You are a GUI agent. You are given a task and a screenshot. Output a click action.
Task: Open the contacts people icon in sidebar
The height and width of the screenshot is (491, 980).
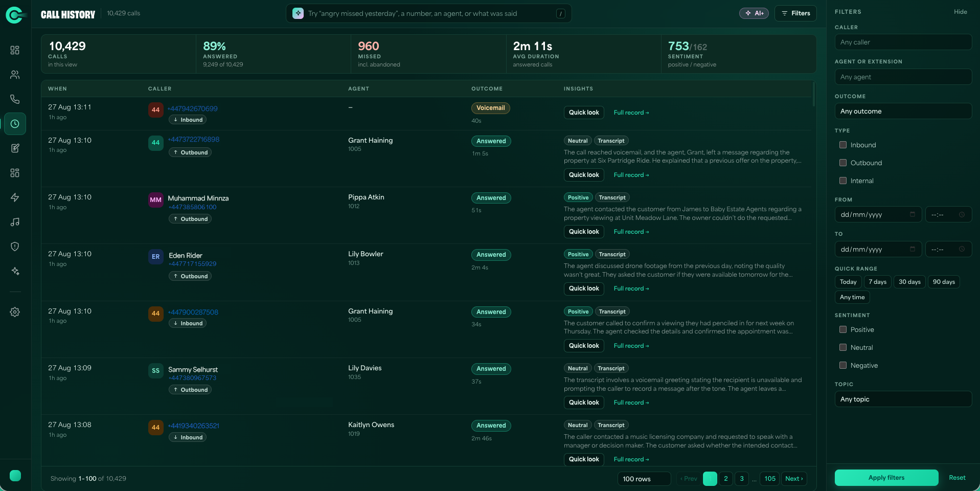tap(15, 75)
